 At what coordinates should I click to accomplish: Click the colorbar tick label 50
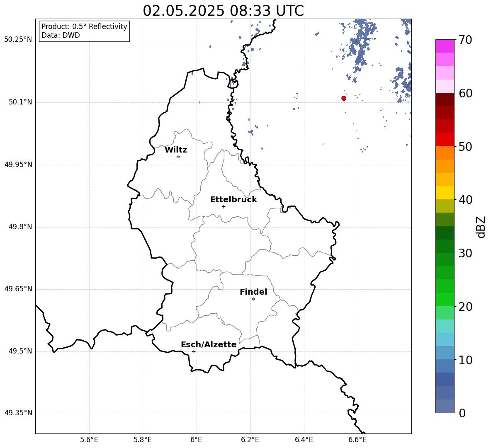pyautogui.click(x=465, y=147)
